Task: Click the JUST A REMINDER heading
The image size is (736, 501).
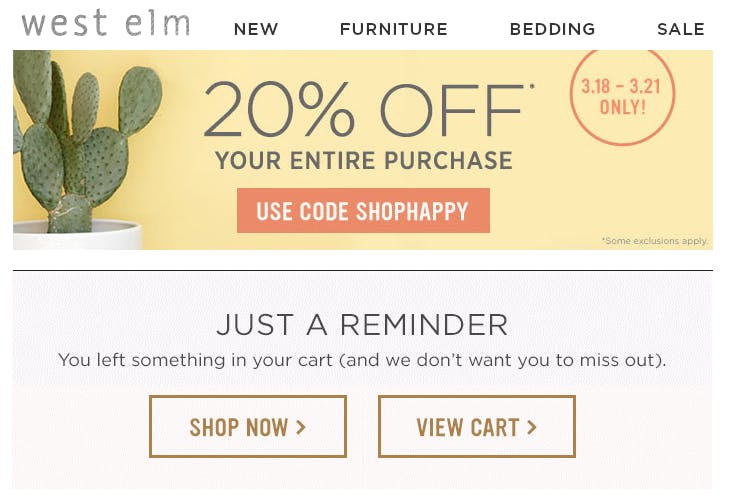Action: tap(362, 324)
